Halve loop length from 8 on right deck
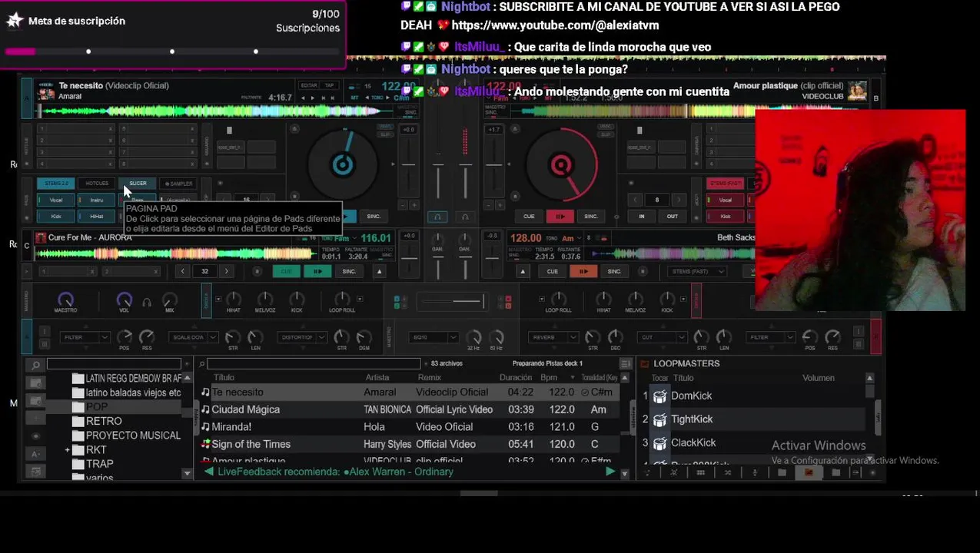 [x=636, y=200]
